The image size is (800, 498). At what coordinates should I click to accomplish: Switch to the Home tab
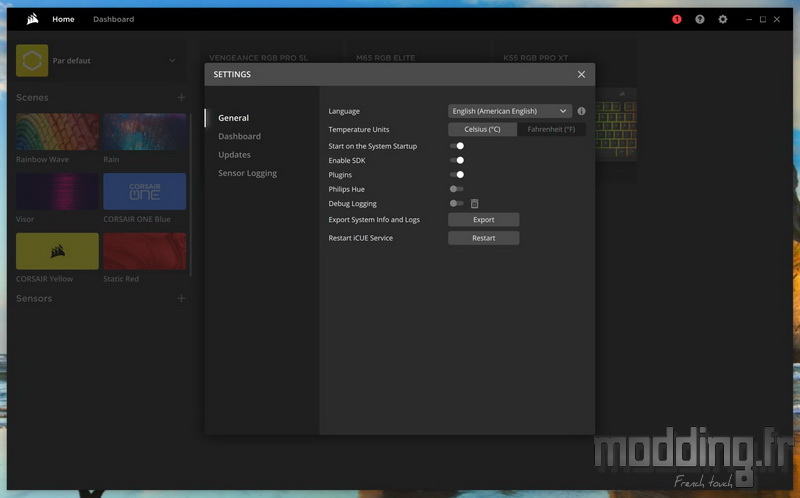tap(63, 19)
